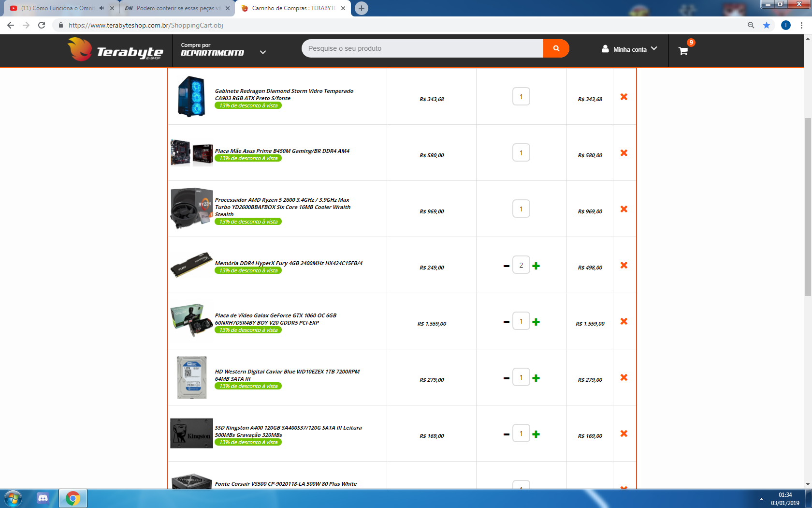
Task: Increase Galax GTX 1060 quantity
Action: point(536,322)
